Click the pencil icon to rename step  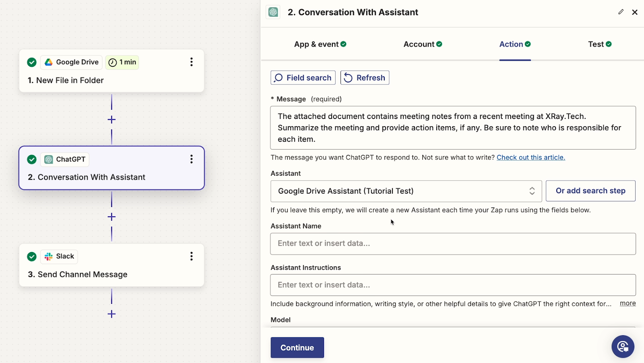tap(621, 12)
